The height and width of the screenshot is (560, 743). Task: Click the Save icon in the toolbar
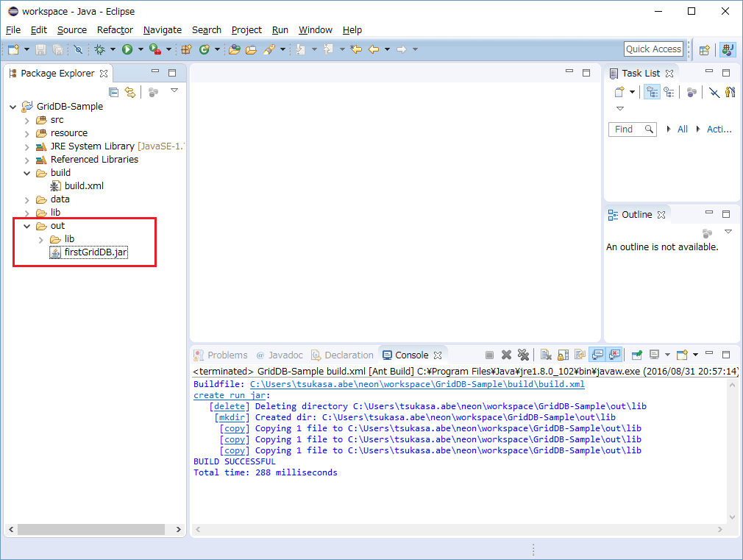coord(40,49)
